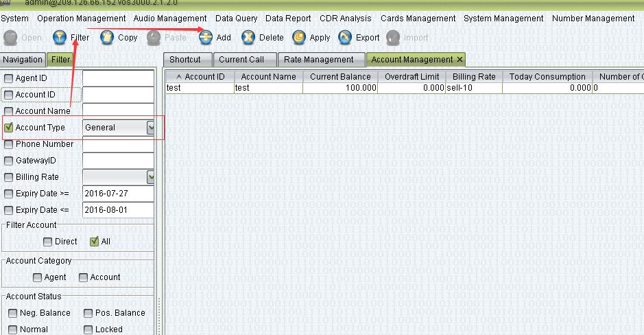Click the 2016-07-27 expiry date field
The height and width of the screenshot is (335, 644).
(x=118, y=194)
